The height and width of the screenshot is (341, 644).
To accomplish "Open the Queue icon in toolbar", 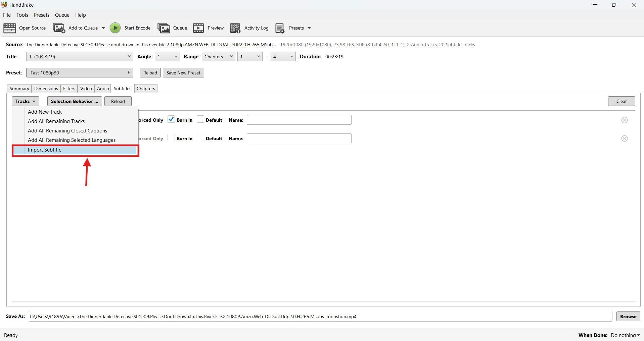I will tap(164, 28).
